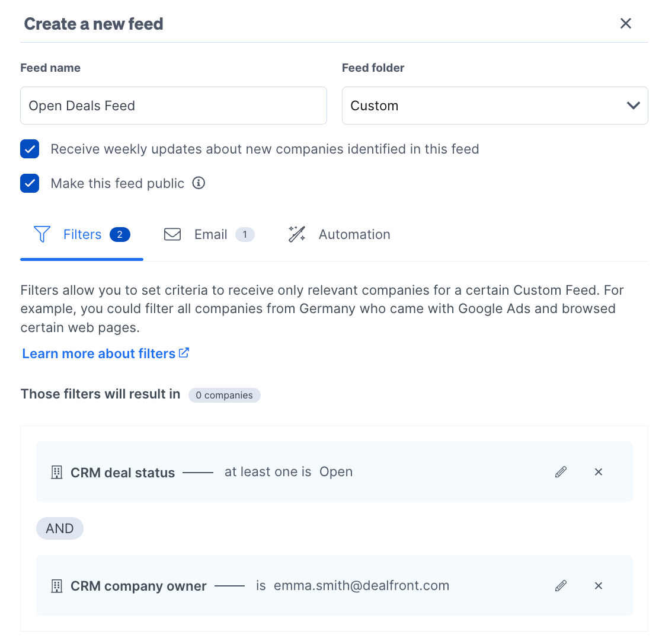Click the edit pencil on CRM company owner filter
The height and width of the screenshot is (644, 659).
[x=561, y=585]
